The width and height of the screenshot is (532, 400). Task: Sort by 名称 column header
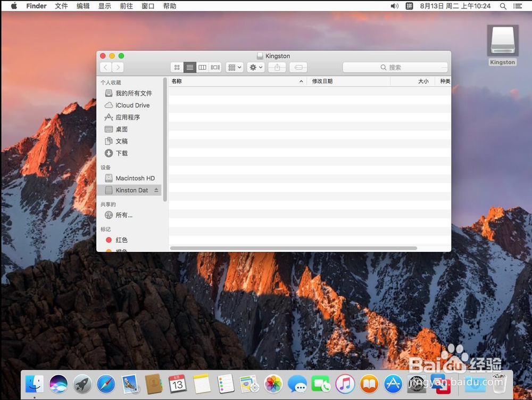click(237, 81)
